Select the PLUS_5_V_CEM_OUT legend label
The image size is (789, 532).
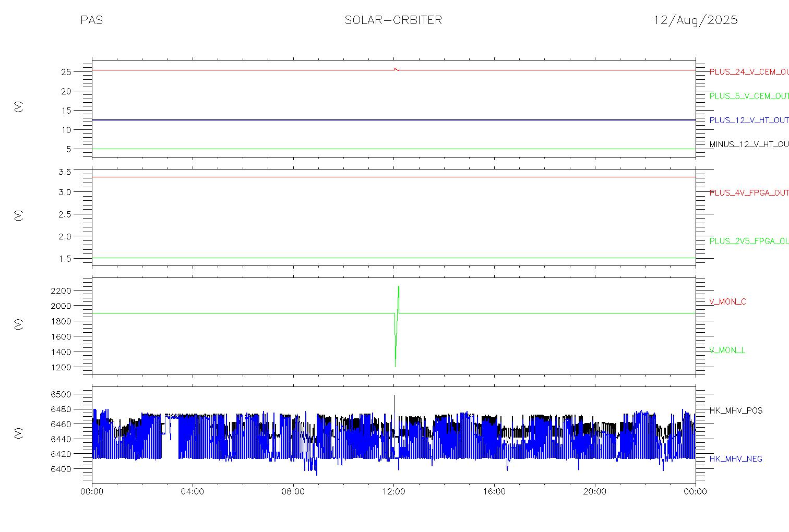(x=749, y=96)
